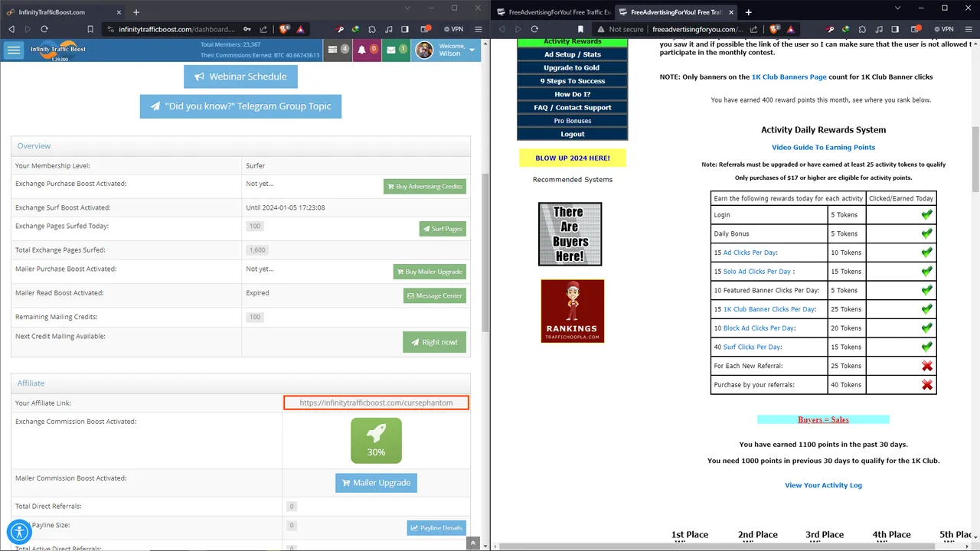This screenshot has width=980, height=551.
Task: Click the Surf Pages button
Action: 443,229
